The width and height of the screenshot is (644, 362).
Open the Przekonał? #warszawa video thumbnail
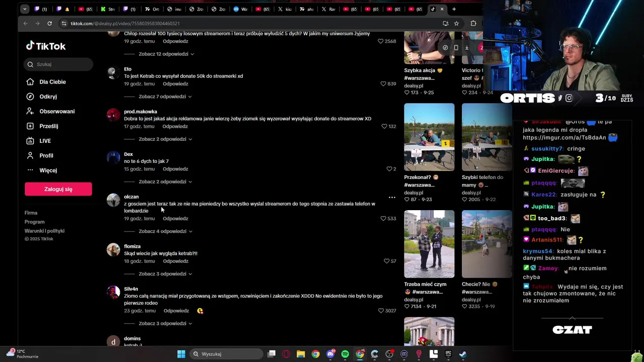[429, 137]
